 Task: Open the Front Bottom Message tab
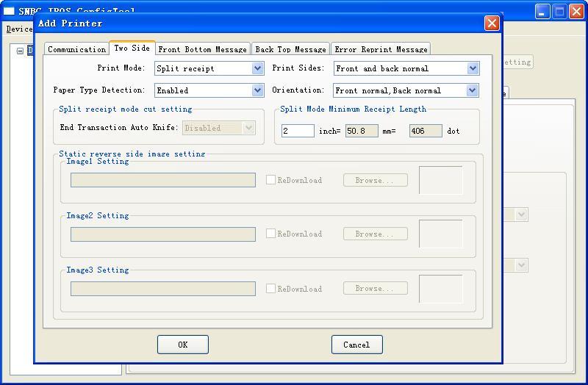[203, 49]
